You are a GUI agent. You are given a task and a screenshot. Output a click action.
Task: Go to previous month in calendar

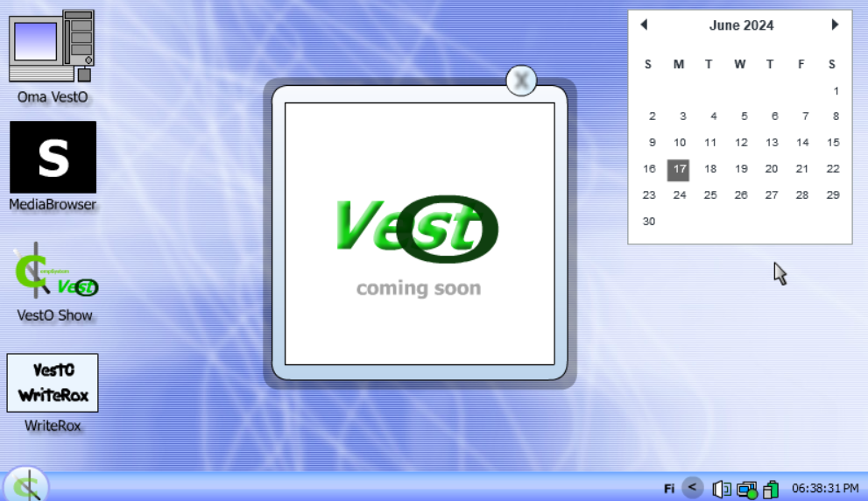(644, 25)
